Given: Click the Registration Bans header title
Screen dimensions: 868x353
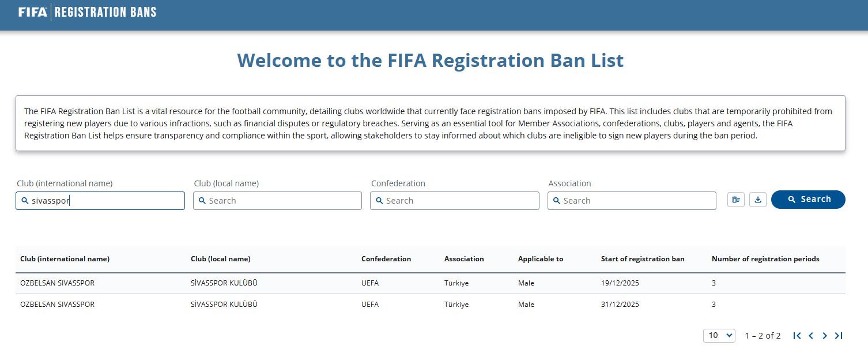Looking at the screenshot, I should point(105,12).
